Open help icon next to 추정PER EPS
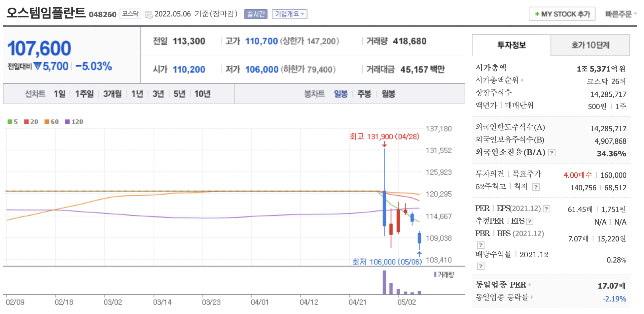Image resolution: width=644 pixels, height=314 pixels. [530, 221]
